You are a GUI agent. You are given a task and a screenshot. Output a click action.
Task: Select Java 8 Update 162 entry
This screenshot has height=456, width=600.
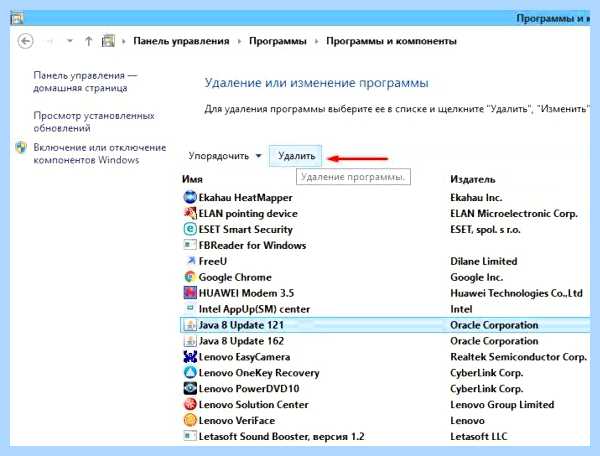point(241,341)
